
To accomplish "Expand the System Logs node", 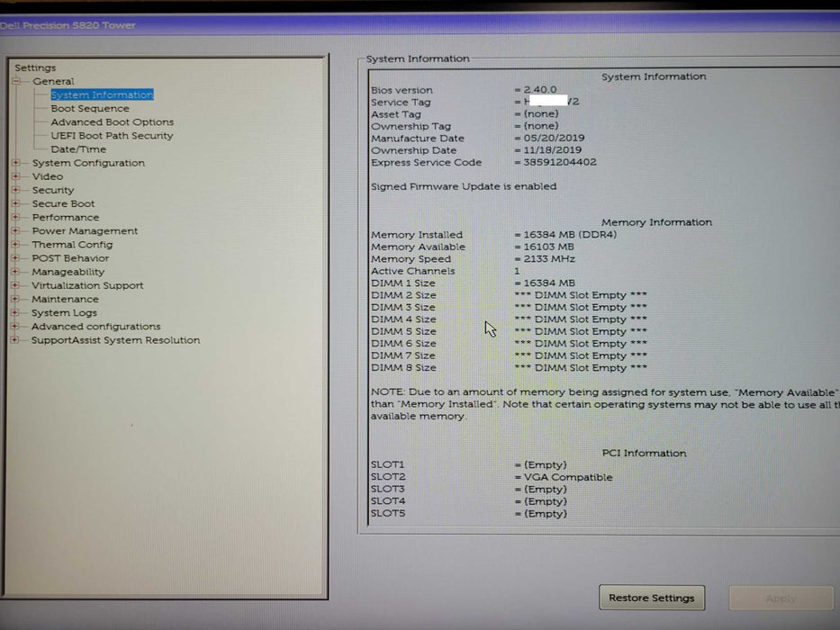I will (x=16, y=312).
